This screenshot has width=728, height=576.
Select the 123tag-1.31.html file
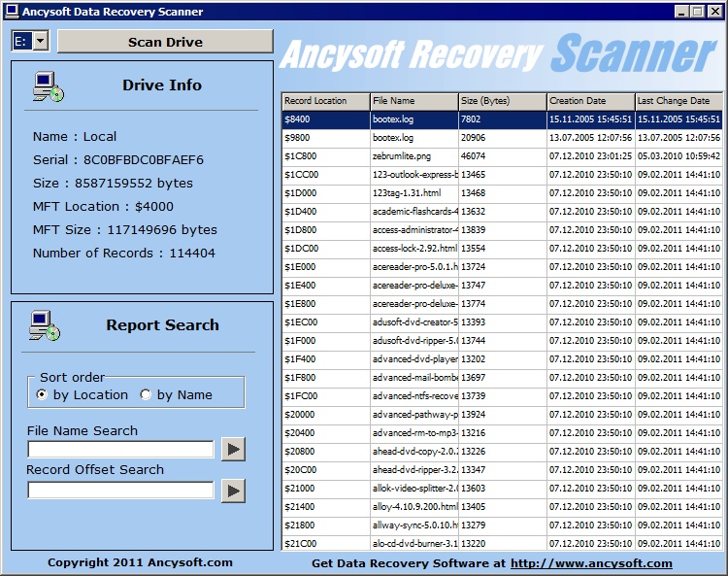click(414, 193)
